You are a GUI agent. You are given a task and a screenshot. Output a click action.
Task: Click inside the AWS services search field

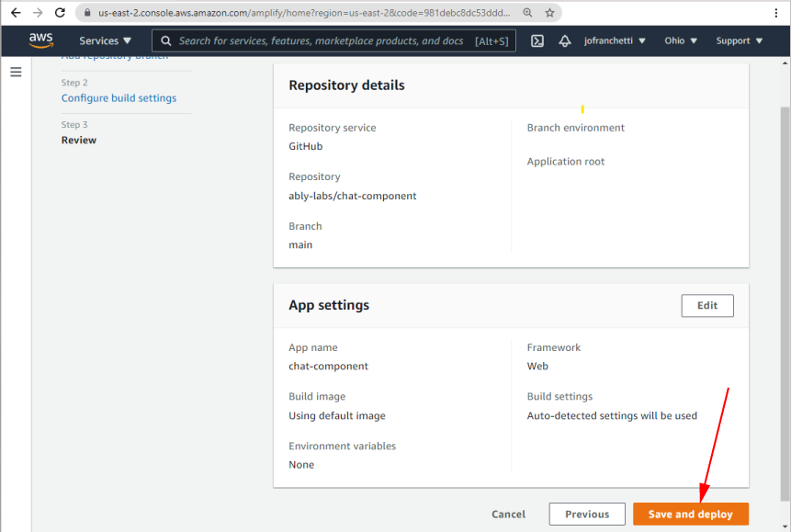(x=322, y=40)
